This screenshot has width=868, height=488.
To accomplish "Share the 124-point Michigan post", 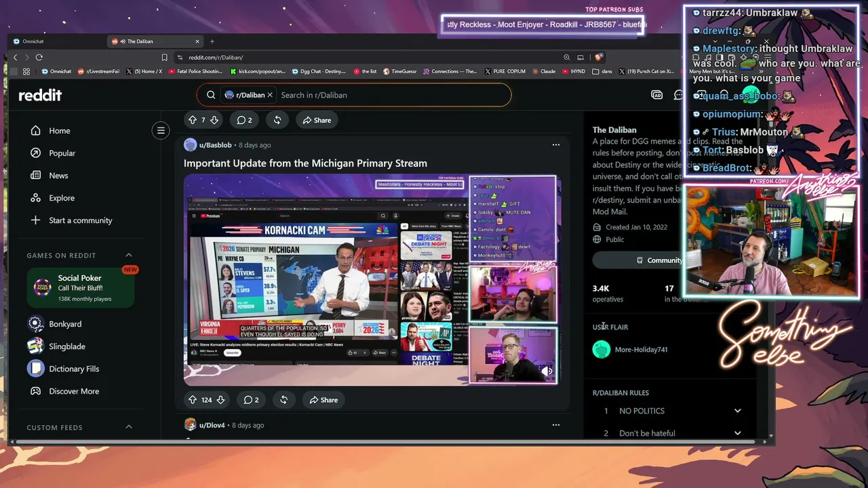I will (x=323, y=400).
